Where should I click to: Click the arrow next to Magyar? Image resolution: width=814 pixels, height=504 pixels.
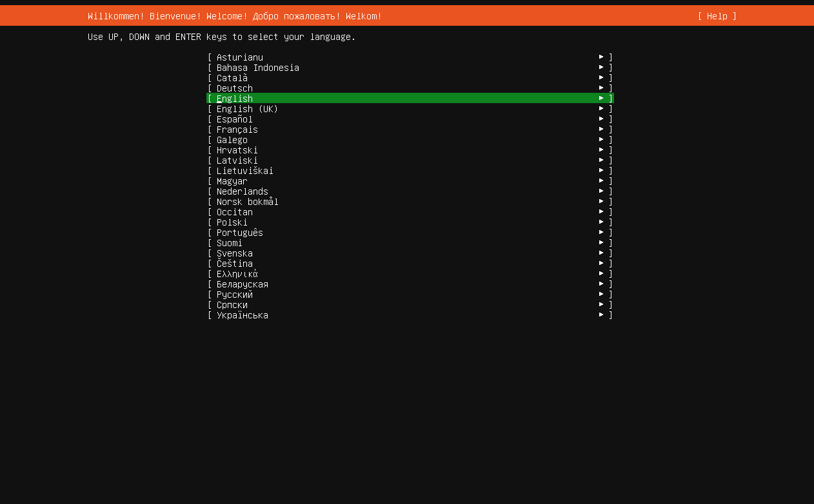click(601, 180)
